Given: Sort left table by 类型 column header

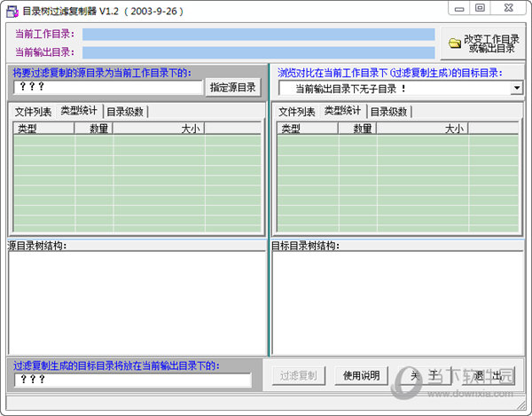Looking at the screenshot, I should 43,129.
